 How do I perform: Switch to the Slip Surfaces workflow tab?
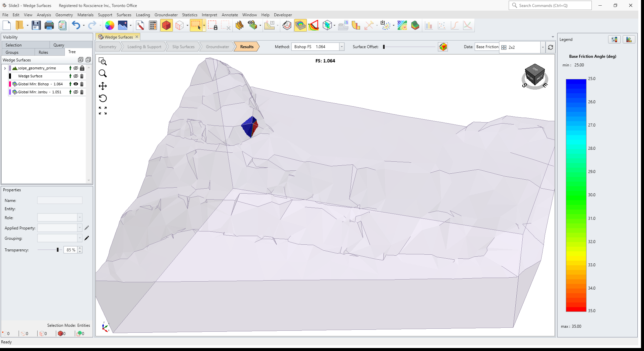pyautogui.click(x=183, y=46)
